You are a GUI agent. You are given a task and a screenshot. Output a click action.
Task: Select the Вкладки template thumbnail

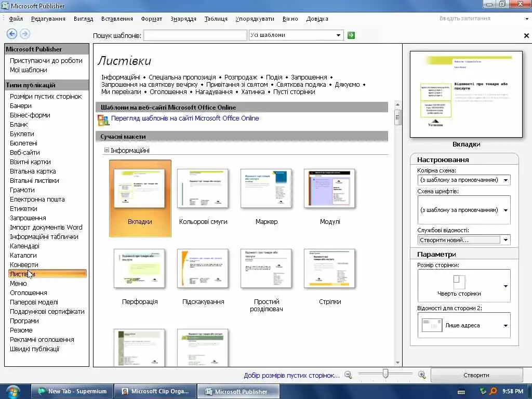click(x=140, y=198)
